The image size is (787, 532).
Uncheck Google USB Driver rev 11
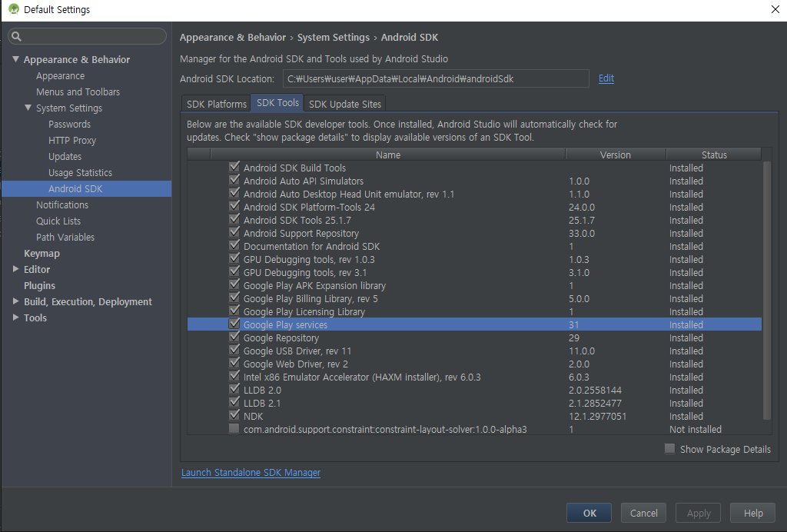(234, 350)
